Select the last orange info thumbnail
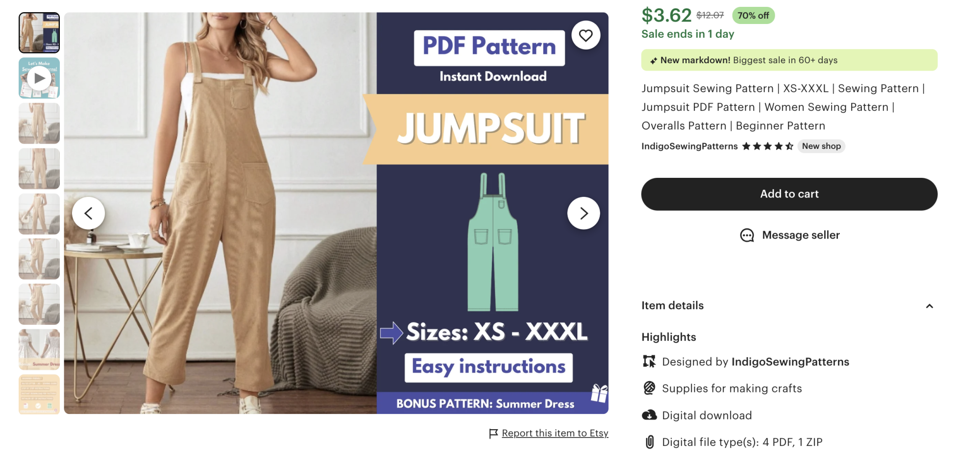The width and height of the screenshot is (980, 460). (x=39, y=394)
